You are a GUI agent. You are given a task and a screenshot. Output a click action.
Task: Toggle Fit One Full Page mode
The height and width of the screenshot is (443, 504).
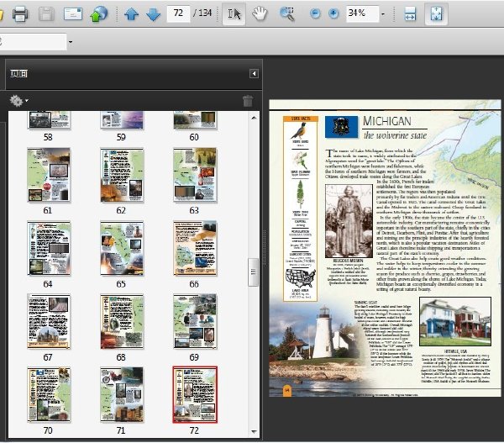(x=436, y=13)
